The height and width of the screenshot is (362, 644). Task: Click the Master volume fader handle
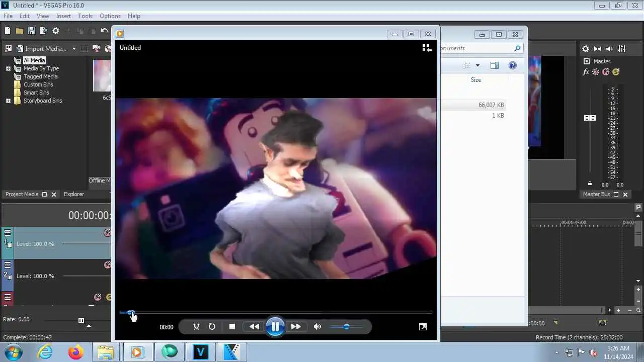click(x=590, y=118)
